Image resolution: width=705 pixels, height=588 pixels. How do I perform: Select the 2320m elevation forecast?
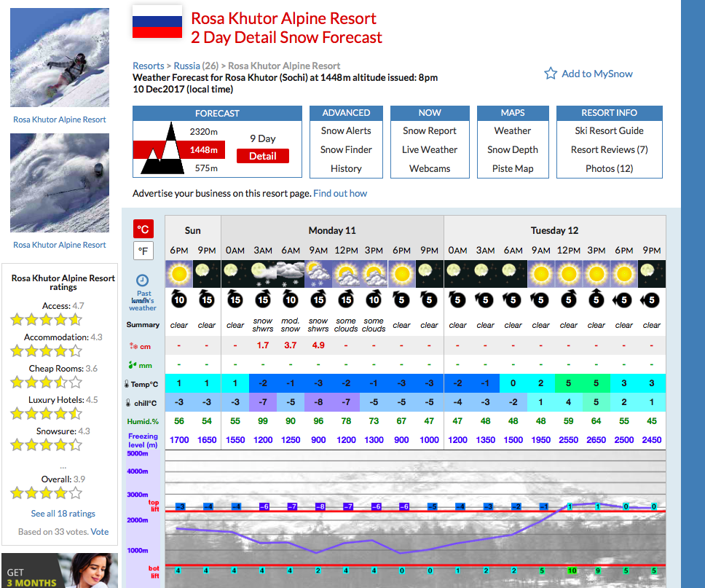tap(204, 131)
